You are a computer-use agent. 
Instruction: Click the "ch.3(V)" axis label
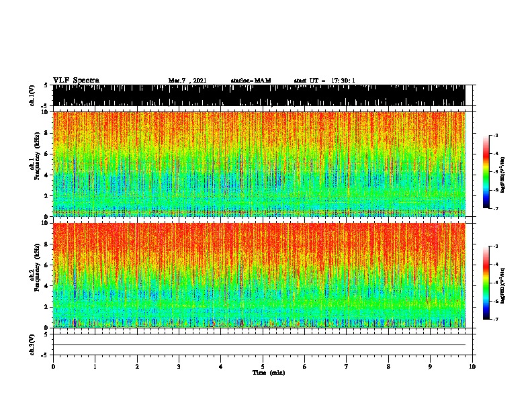[32, 345]
